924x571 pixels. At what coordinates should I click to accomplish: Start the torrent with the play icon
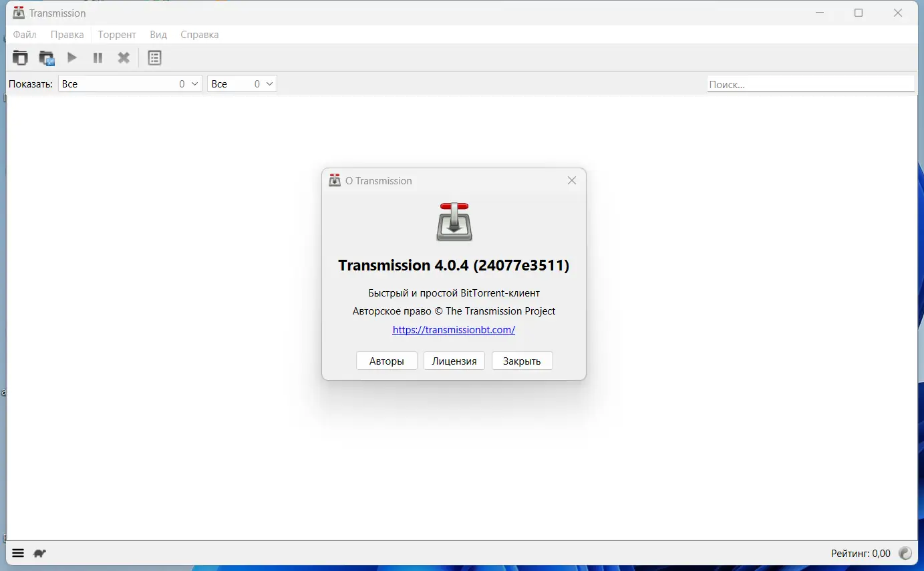point(72,58)
